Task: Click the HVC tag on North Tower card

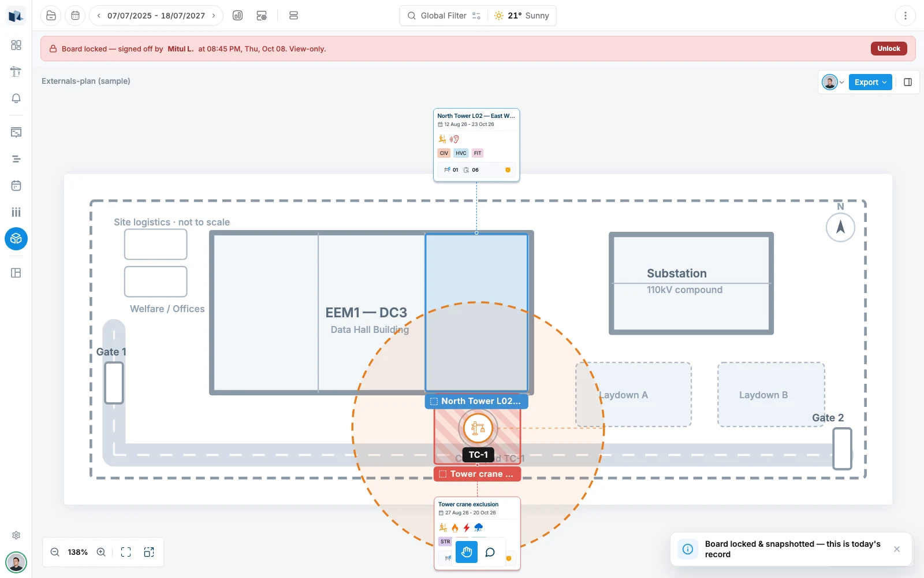Action: [x=461, y=153]
